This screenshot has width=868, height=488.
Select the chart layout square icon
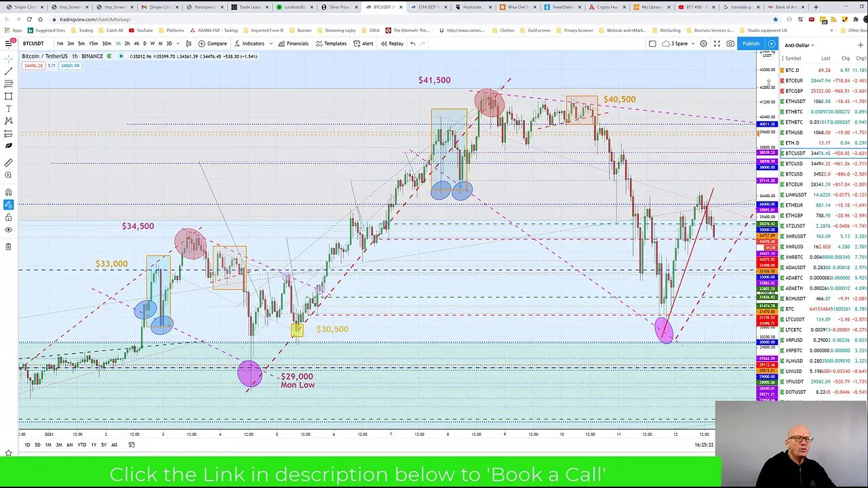point(652,43)
